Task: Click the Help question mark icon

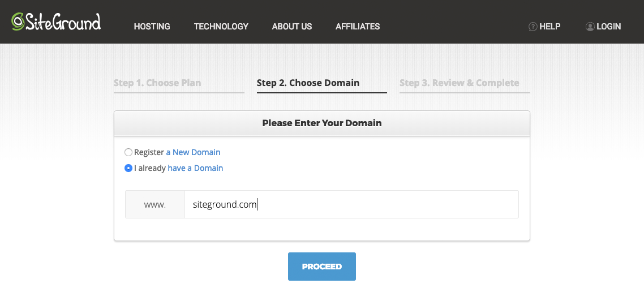Action: (x=533, y=27)
